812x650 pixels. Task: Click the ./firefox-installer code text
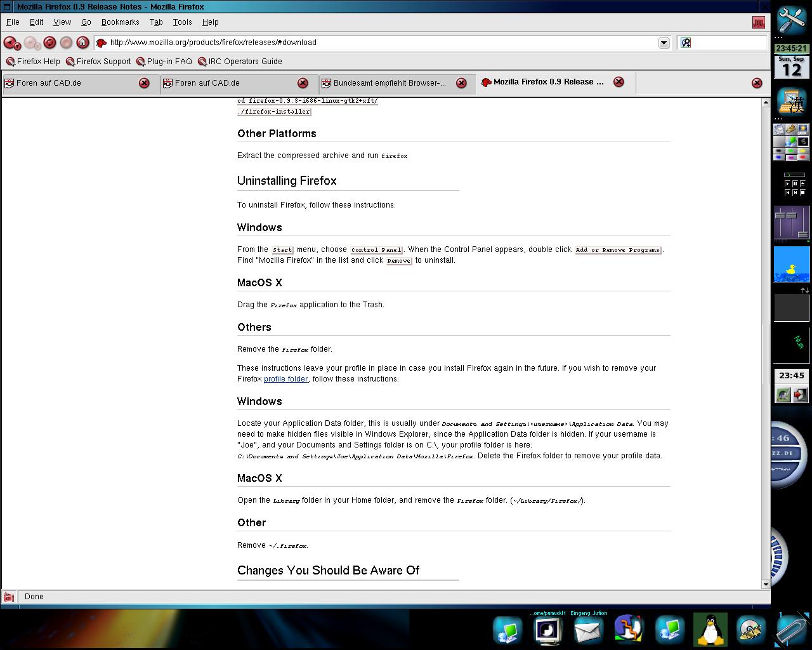click(274, 112)
